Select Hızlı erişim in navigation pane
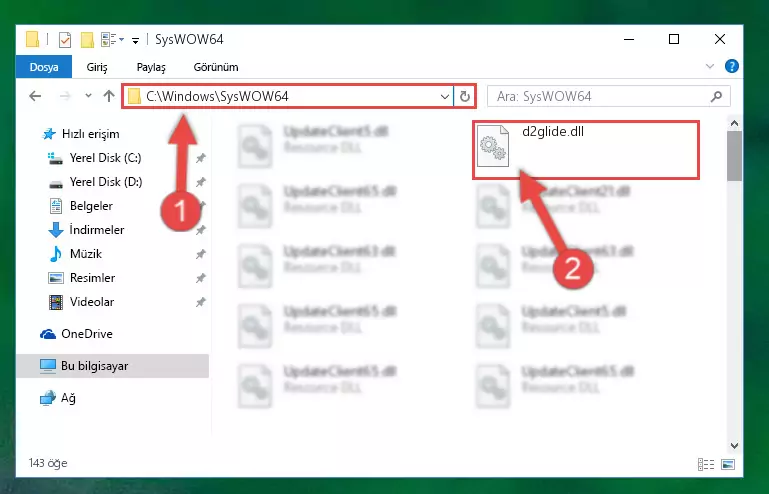The width and height of the screenshot is (769, 494). (90, 133)
